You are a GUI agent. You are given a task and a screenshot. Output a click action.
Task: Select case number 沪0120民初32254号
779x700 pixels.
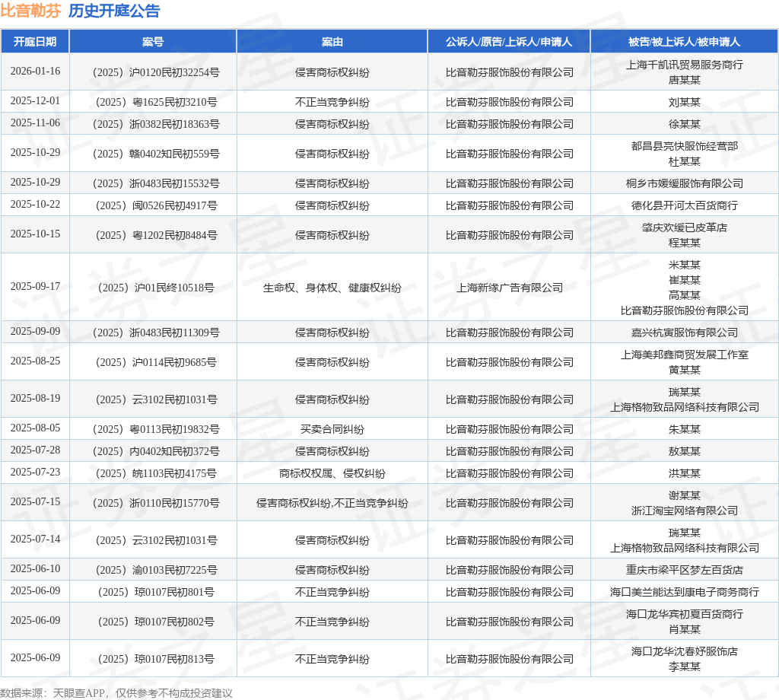point(156,72)
